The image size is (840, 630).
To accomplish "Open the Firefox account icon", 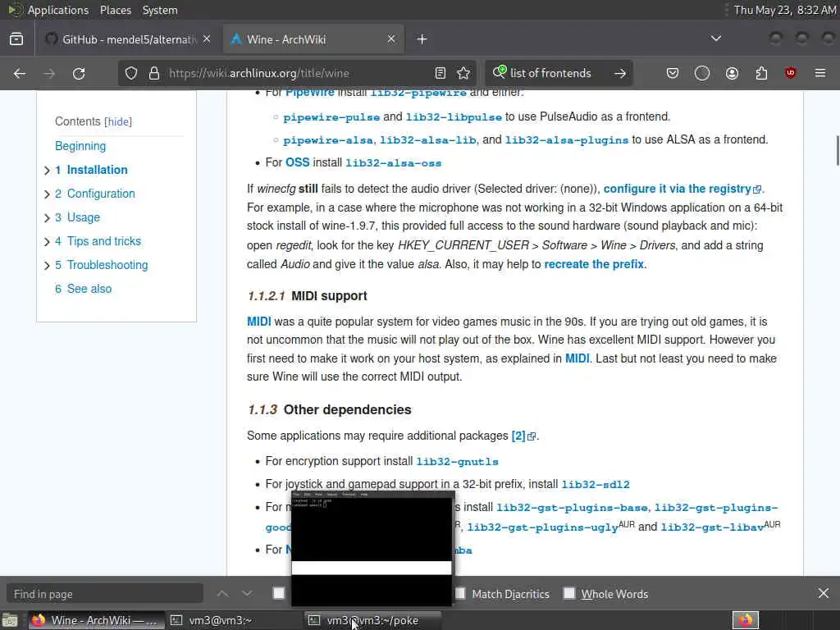I will pos(732,73).
